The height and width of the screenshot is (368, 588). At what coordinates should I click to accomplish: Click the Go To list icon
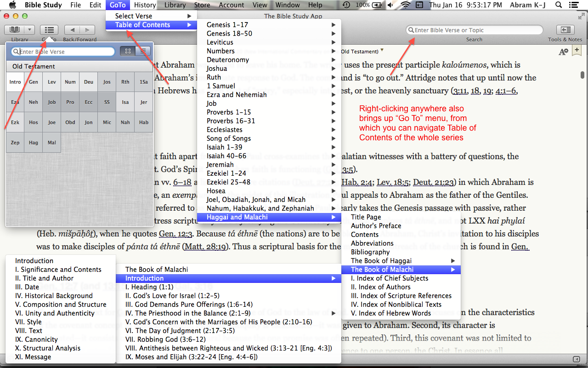pos(49,30)
